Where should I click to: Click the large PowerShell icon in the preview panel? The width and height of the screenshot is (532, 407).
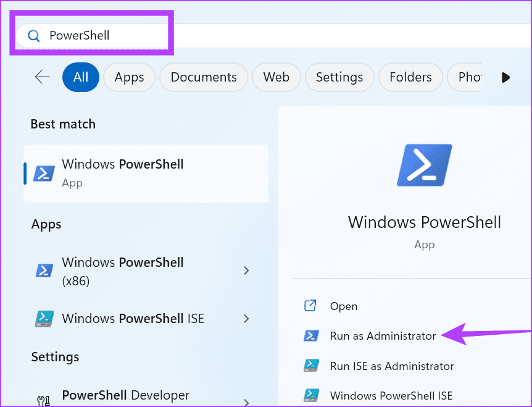tap(424, 164)
